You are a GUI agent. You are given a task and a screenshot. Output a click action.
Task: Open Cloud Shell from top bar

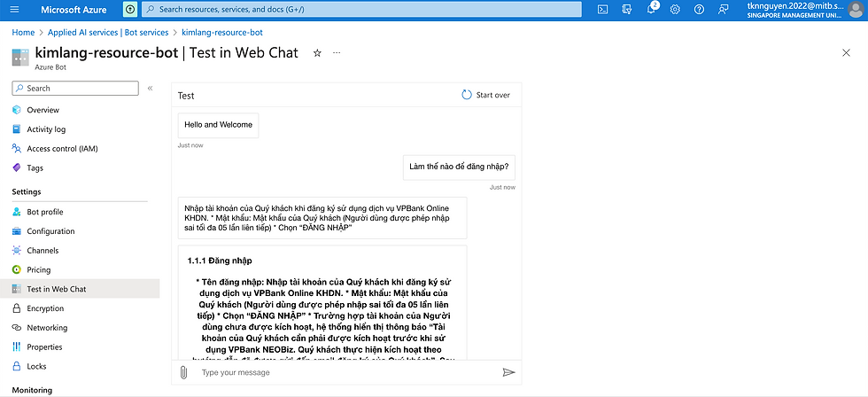point(603,10)
